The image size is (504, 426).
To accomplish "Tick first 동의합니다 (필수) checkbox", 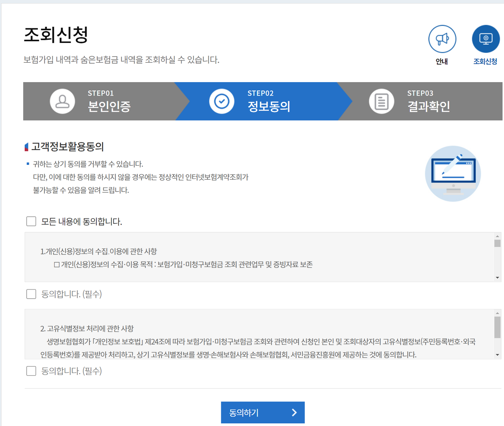I will click(31, 294).
